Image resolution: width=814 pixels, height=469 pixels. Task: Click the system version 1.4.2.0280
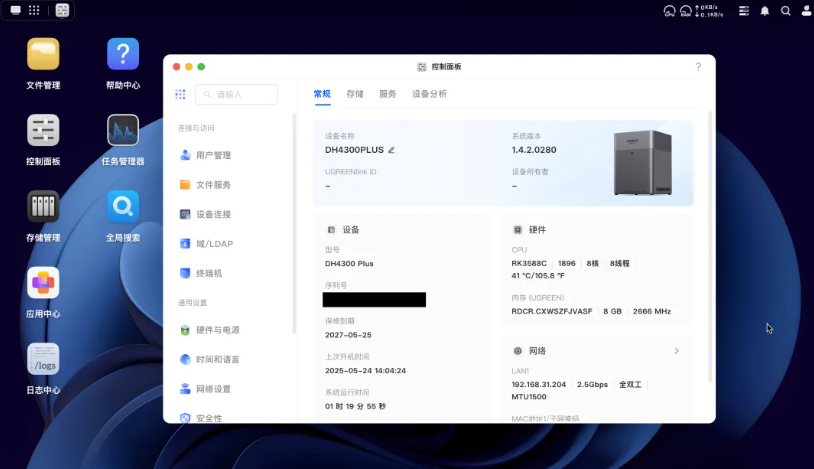pyautogui.click(x=534, y=150)
